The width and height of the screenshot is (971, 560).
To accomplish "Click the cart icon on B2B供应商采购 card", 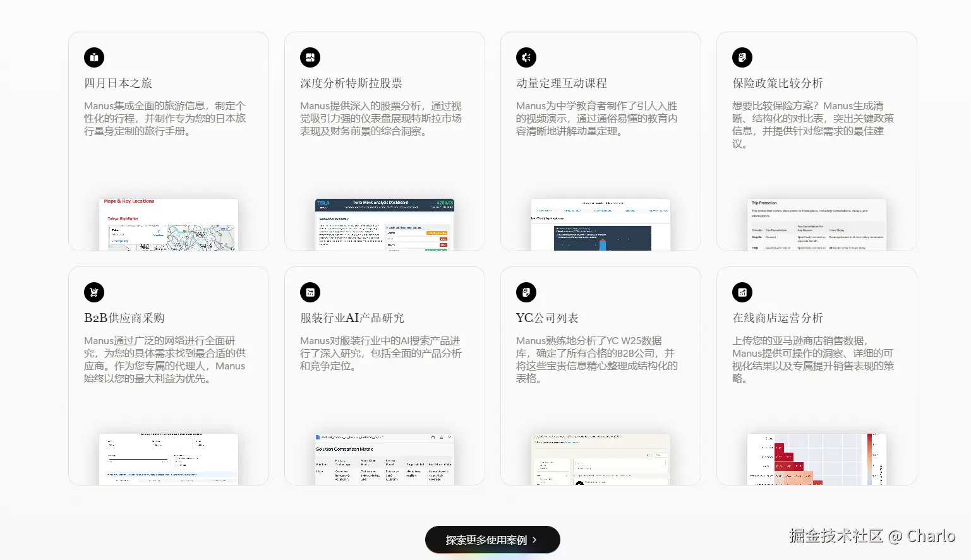I will click(x=94, y=292).
